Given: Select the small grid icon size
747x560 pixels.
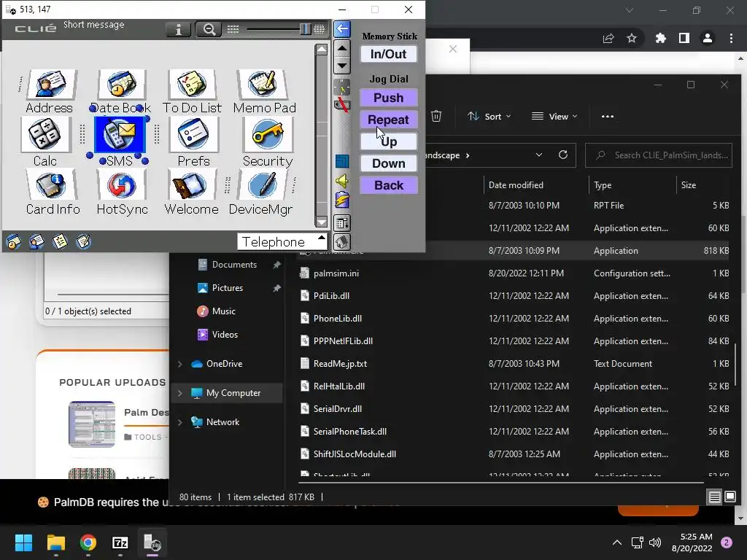Looking at the screenshot, I should tap(233, 29).
